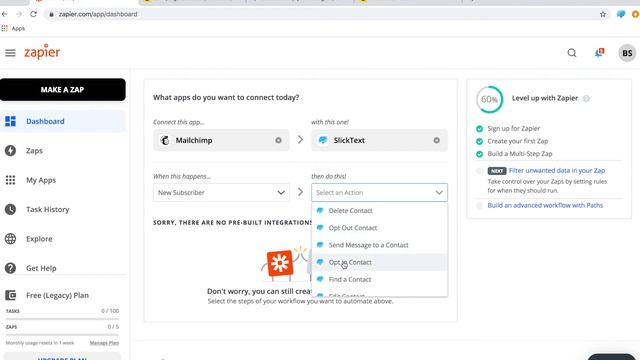Click Build a Multi-Step Zap checkmark
Screen dimensions: 640x360
[480, 154]
